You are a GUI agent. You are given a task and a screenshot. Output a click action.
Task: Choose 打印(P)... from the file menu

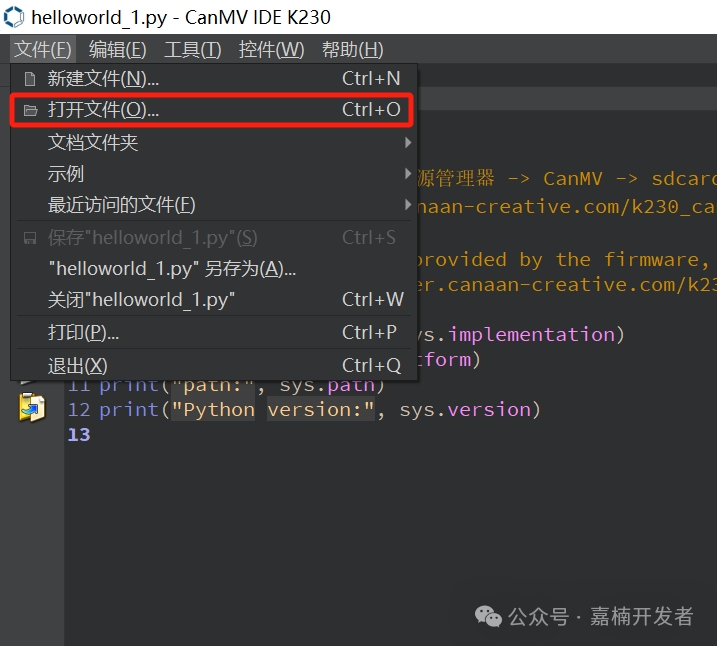[x=83, y=332]
